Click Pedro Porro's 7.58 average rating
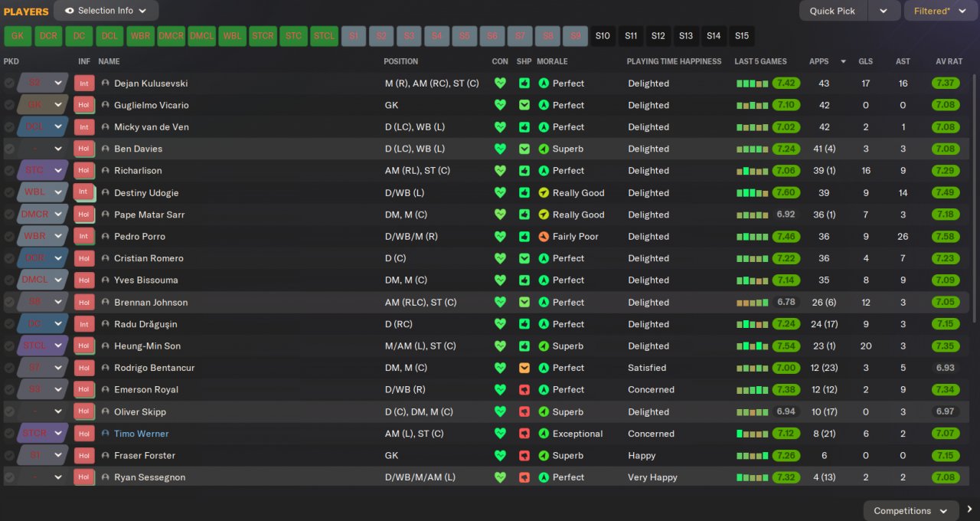This screenshot has width=980, height=521. pyautogui.click(x=946, y=237)
